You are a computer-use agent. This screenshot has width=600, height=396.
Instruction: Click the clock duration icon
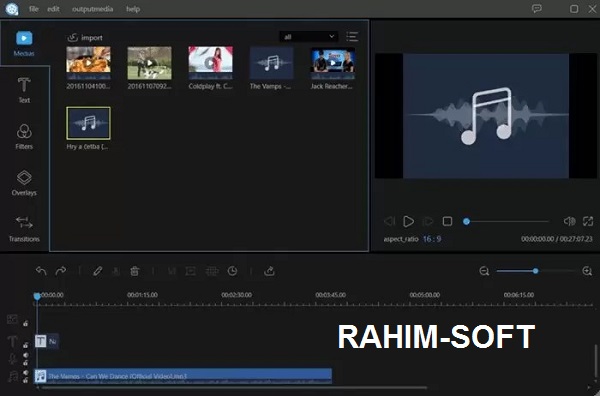(x=232, y=271)
